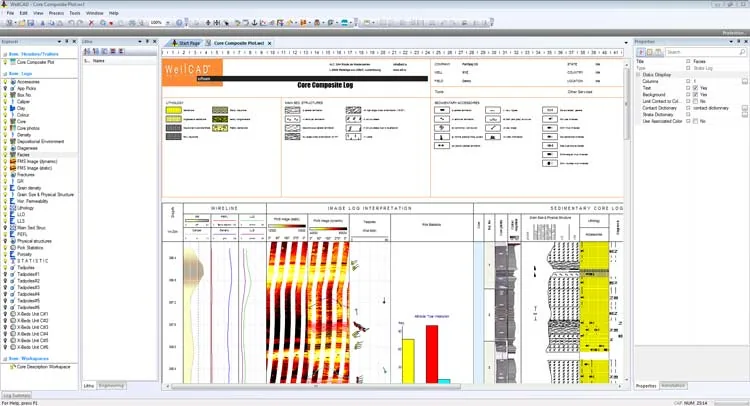
Task: Toggle visibility bulb for Facies log
Action: 6,155
